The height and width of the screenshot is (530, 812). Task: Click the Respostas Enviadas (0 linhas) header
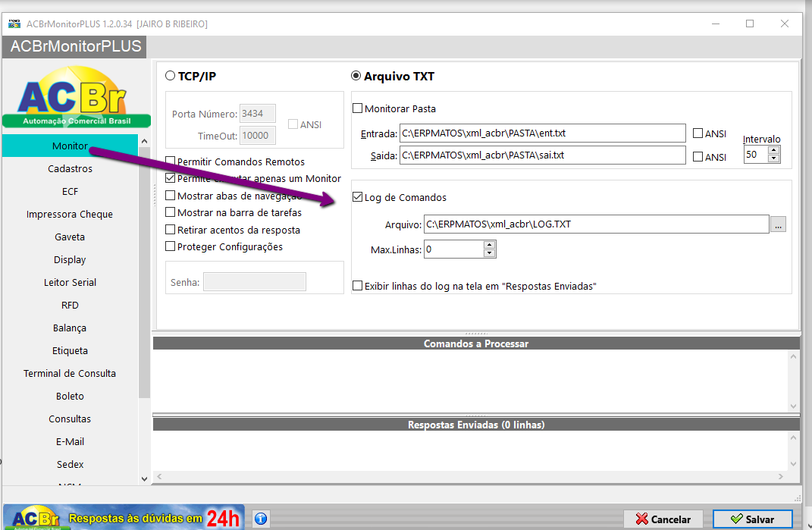point(476,425)
